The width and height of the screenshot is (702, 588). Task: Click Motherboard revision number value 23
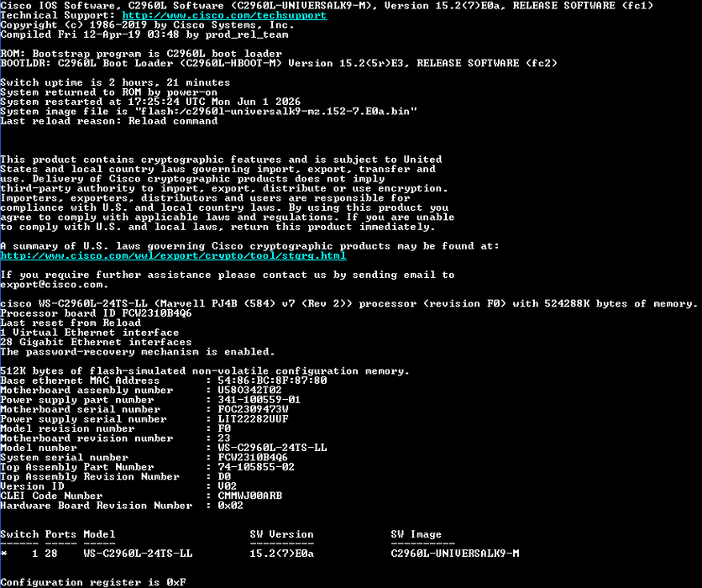224,438
